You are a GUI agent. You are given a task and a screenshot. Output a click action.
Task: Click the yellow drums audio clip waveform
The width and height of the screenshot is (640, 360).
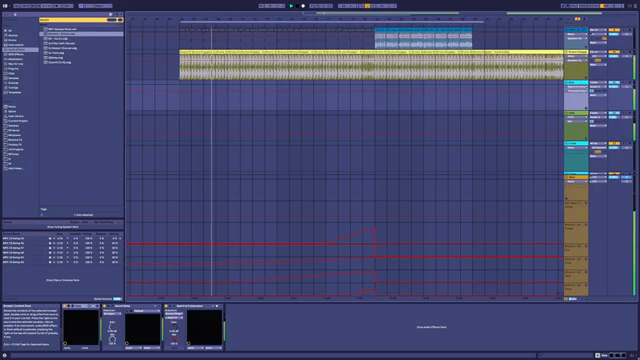(x=371, y=67)
